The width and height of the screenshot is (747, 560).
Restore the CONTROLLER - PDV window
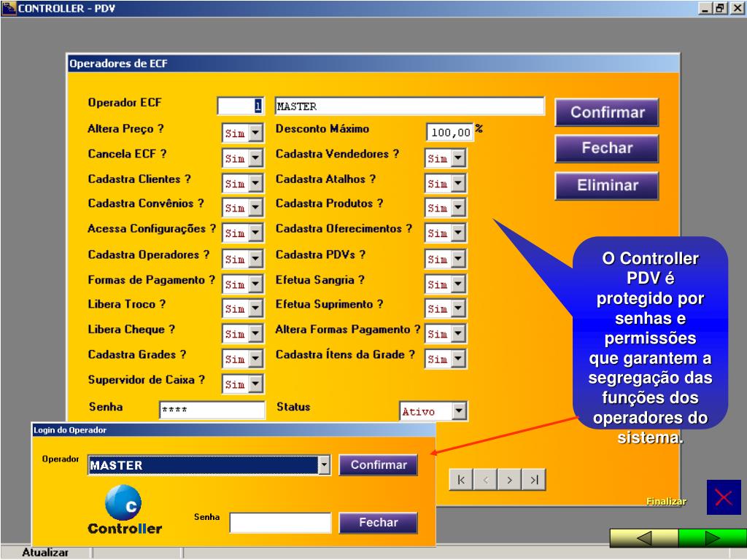tap(720, 8)
